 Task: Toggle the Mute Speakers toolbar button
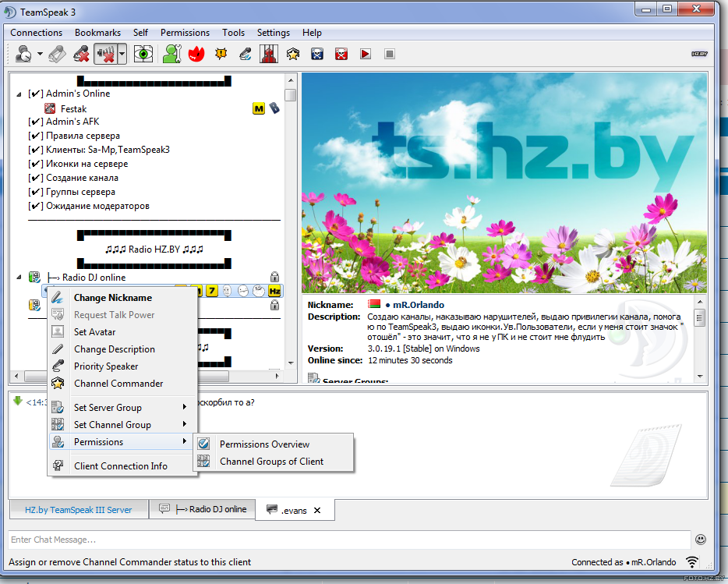[x=105, y=55]
